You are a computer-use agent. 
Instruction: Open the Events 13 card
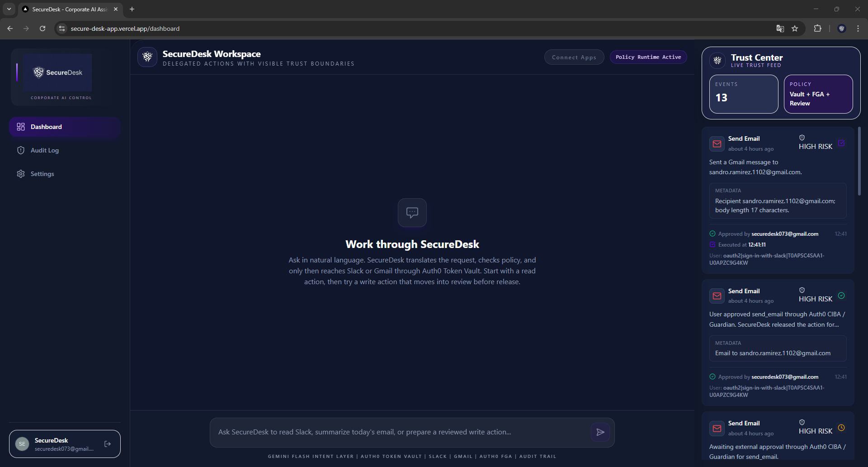(744, 94)
